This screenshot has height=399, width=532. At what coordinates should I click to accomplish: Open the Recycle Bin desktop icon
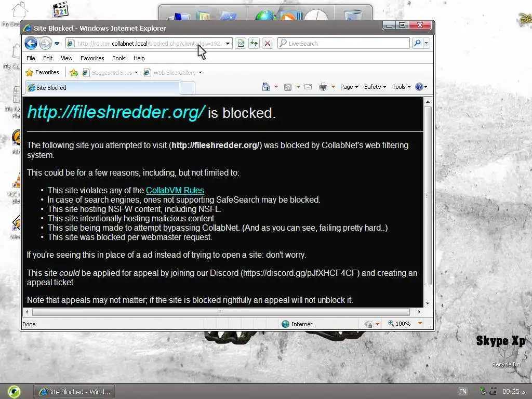coord(506,356)
